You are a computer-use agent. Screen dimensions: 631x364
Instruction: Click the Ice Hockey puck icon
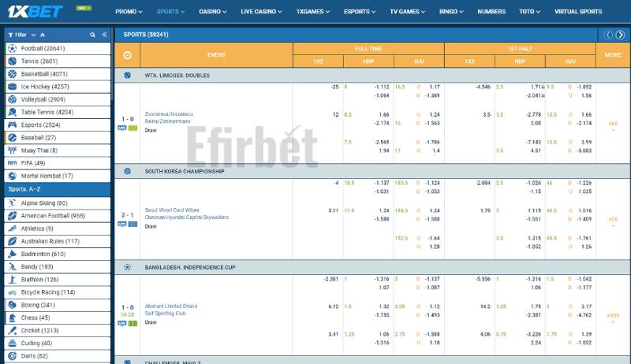12,87
